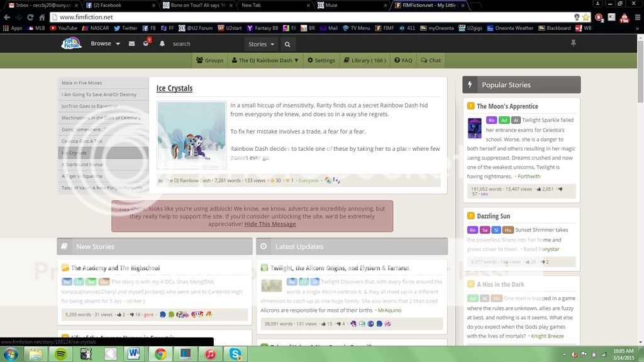Click the search magnifying glass icon
Image resolution: width=644 pixels, height=362 pixels.
pos(287,45)
